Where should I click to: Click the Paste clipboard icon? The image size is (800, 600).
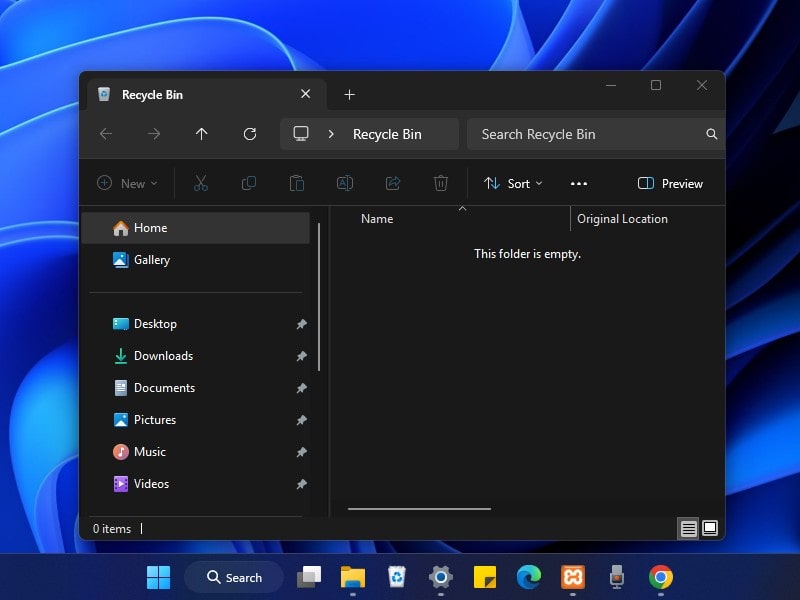[x=296, y=183]
